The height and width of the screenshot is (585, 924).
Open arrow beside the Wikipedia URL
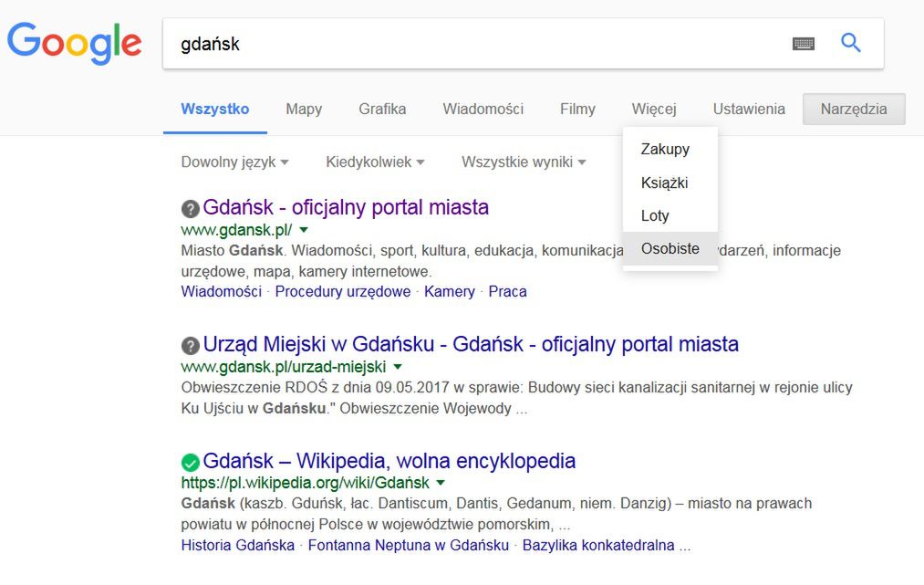pos(441,483)
